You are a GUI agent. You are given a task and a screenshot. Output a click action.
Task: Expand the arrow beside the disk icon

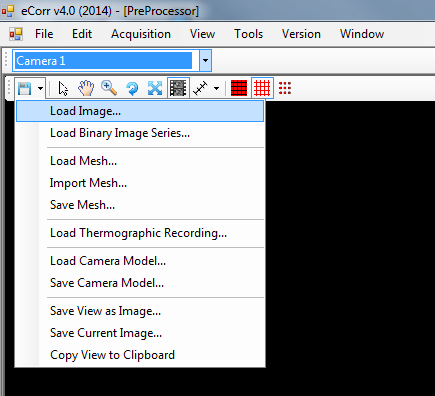40,89
